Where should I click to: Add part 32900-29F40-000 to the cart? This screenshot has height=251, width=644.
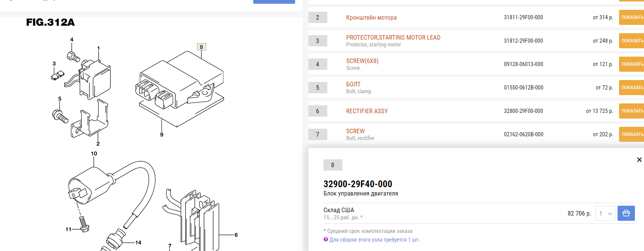point(626,213)
